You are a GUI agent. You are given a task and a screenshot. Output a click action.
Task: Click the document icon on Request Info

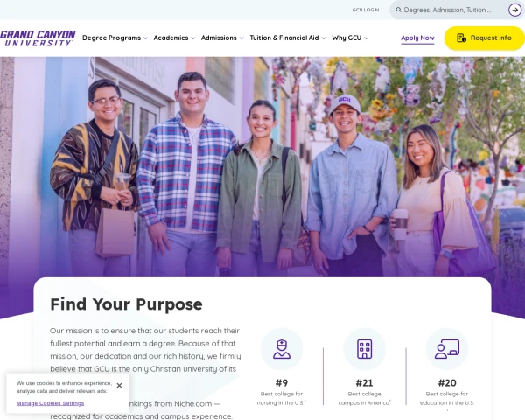(x=461, y=38)
